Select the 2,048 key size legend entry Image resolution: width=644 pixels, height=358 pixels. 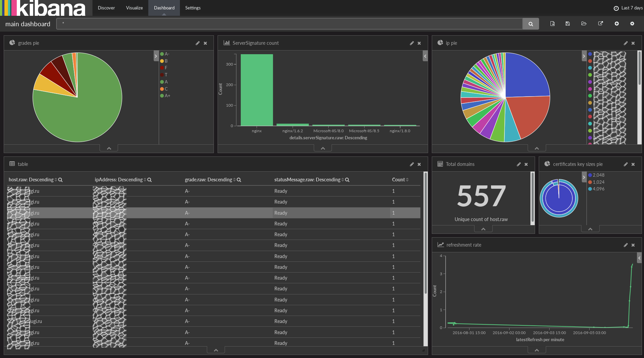point(596,175)
